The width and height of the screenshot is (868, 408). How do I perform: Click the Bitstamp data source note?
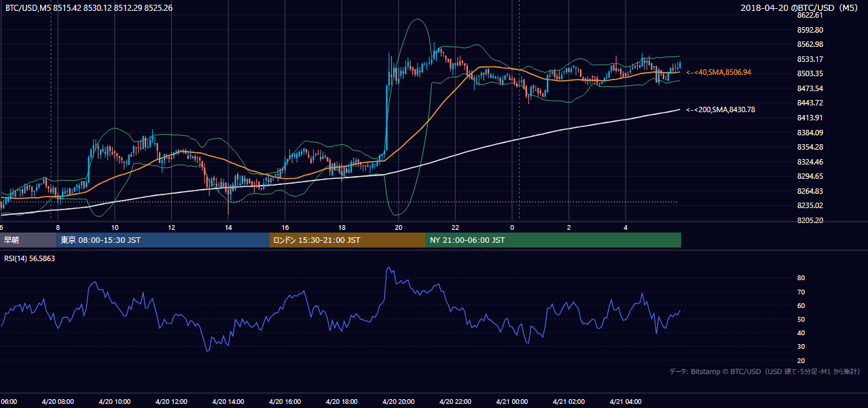pyautogui.click(x=765, y=371)
